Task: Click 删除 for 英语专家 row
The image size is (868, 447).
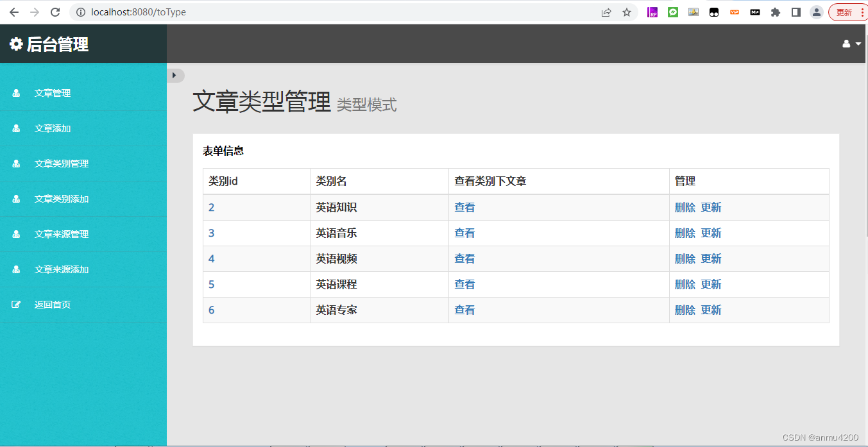Action: click(685, 310)
